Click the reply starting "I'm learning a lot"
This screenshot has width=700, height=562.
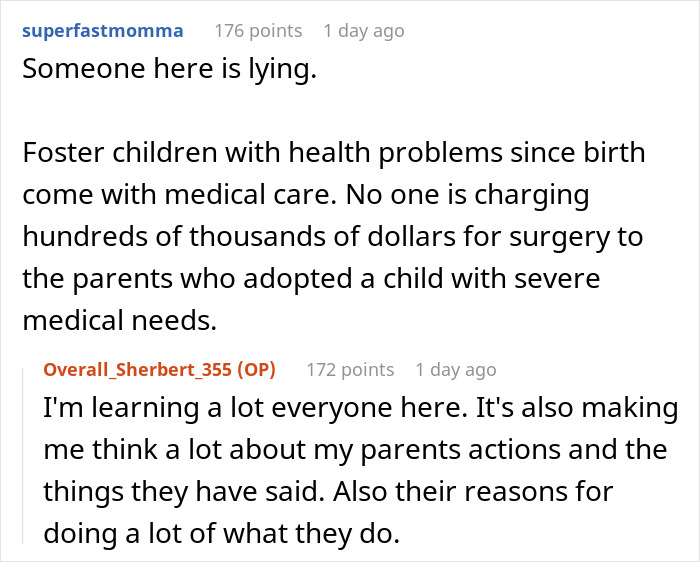pos(360,472)
